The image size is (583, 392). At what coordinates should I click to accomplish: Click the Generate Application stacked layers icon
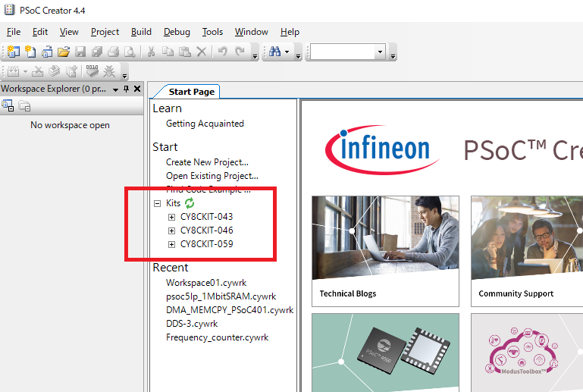pos(55,71)
